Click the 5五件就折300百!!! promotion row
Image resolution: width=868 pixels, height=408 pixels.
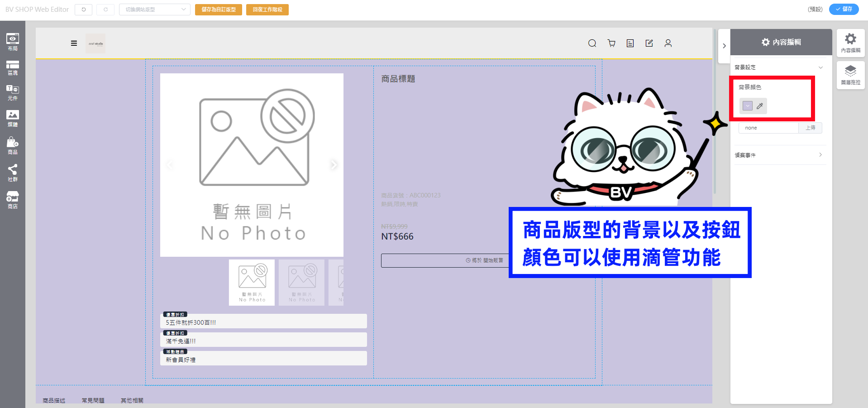263,321
